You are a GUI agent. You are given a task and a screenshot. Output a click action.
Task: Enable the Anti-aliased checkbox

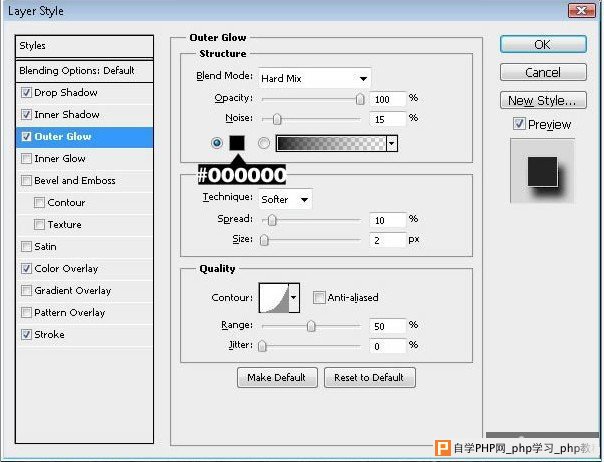pyautogui.click(x=319, y=297)
